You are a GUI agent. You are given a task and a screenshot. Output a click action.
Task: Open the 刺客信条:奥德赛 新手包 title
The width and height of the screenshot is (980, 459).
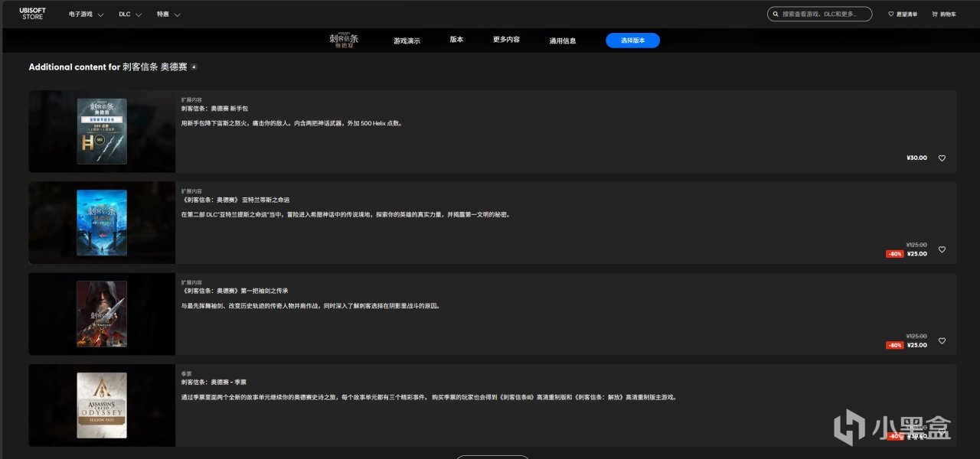click(x=214, y=109)
